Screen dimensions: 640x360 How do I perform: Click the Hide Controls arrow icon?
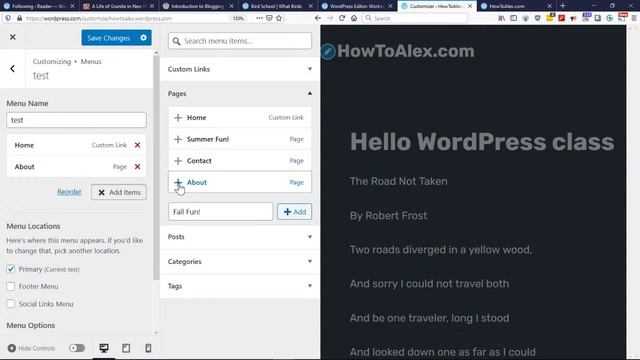click(11, 348)
